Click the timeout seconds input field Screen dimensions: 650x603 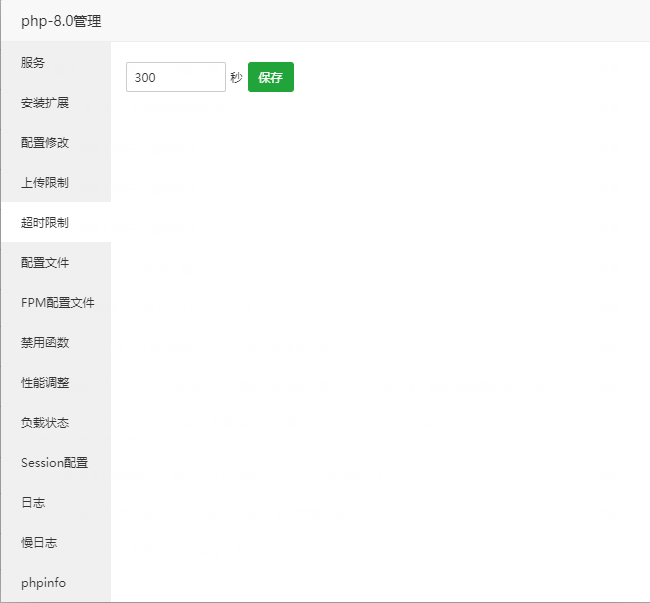176,77
